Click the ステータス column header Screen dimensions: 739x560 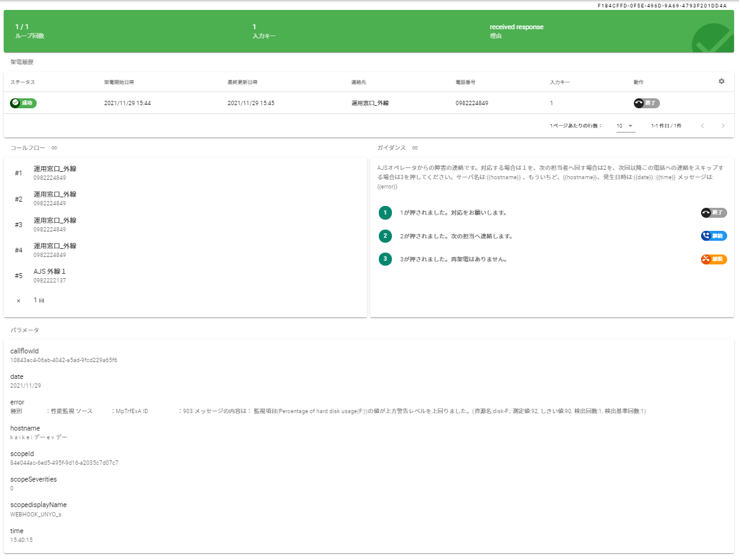[23, 82]
